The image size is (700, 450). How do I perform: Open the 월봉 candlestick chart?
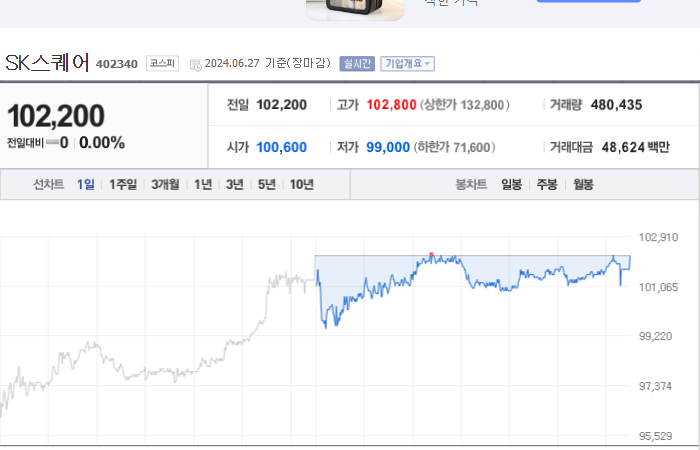(x=583, y=184)
